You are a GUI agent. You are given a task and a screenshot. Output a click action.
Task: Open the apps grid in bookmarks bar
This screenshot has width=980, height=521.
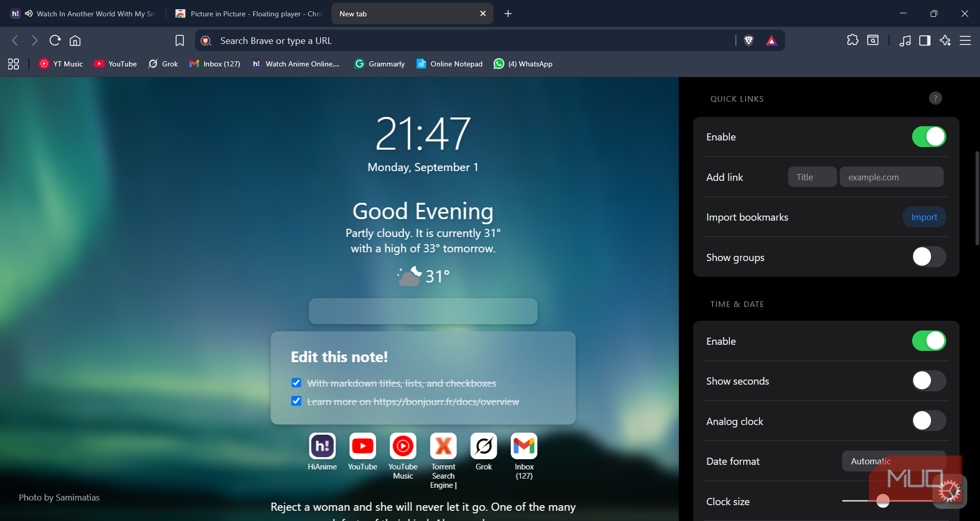pyautogui.click(x=13, y=64)
